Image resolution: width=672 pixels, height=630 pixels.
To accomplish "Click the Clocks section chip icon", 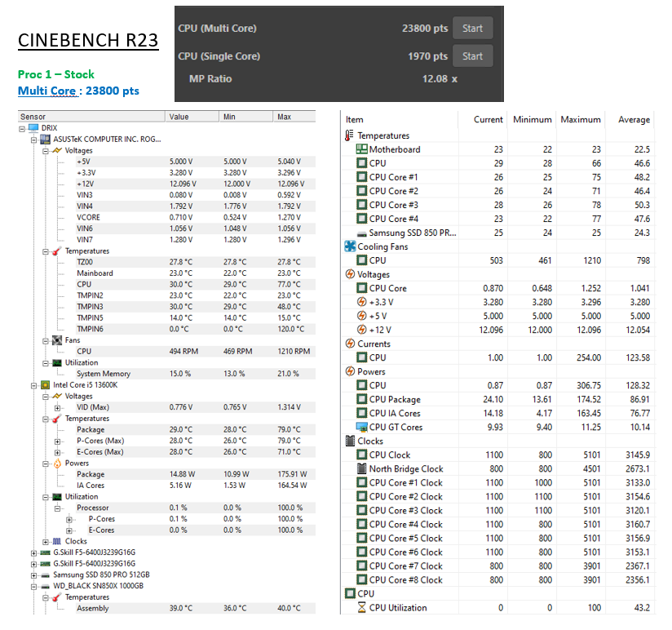I will coord(350,441).
